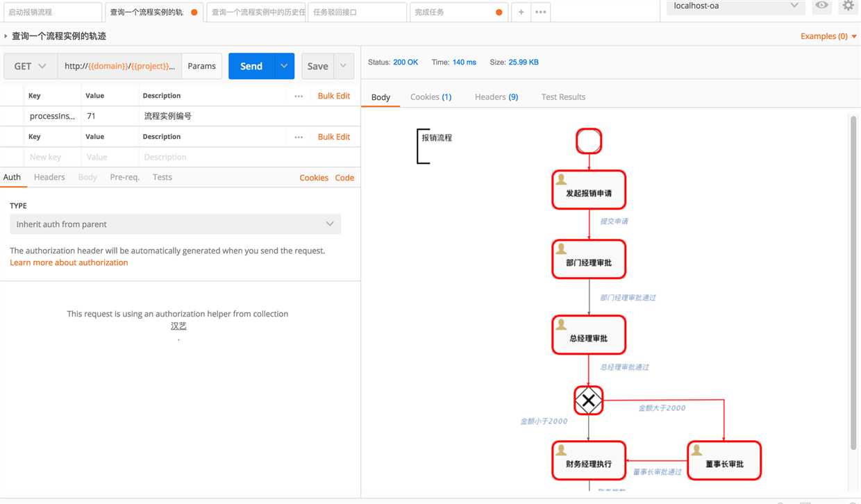Open the response Cookies (1) tab

pos(430,97)
